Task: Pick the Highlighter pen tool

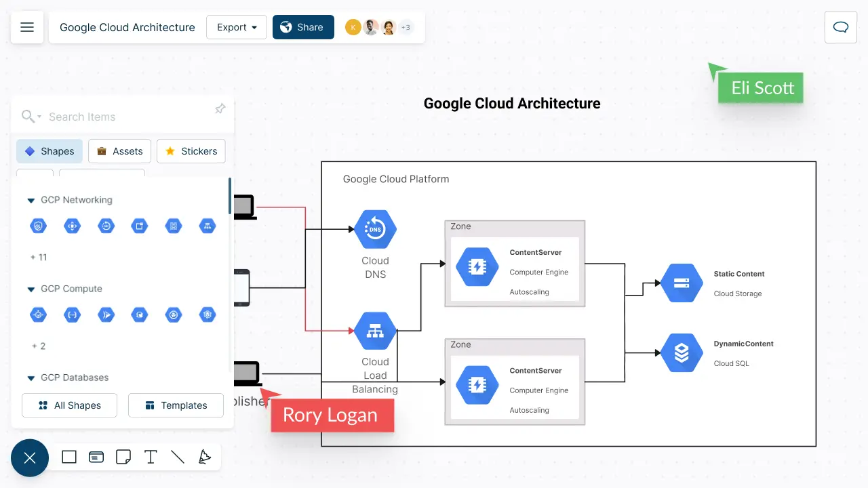Action: pyautogui.click(x=204, y=457)
